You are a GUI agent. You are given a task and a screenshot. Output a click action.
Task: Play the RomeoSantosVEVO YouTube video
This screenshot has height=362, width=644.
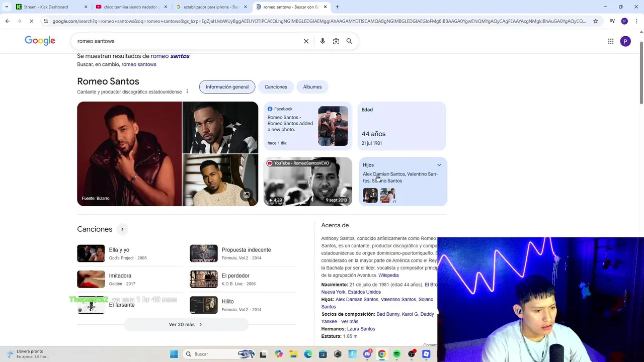[308, 182]
